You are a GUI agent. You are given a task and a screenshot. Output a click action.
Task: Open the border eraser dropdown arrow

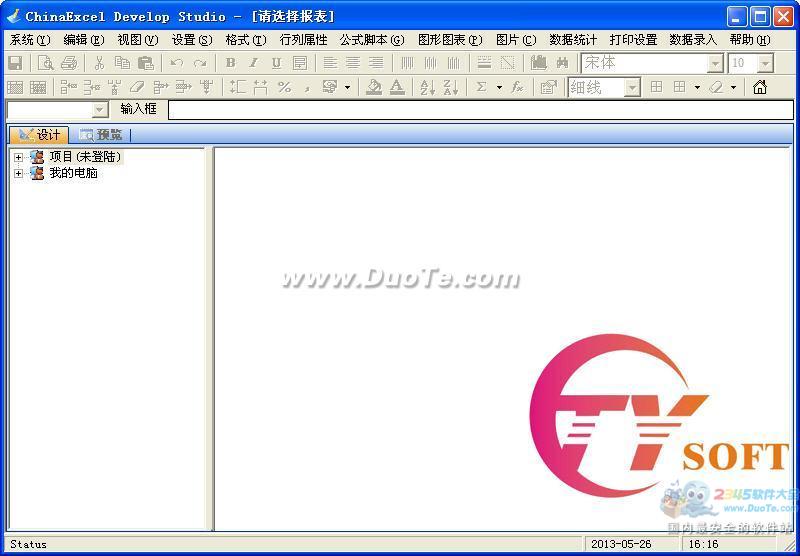coord(733,88)
